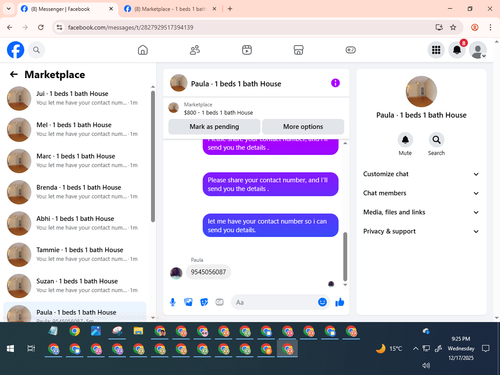Click Paula's avatar beside her message
This screenshot has width=500, height=375.
click(x=176, y=273)
